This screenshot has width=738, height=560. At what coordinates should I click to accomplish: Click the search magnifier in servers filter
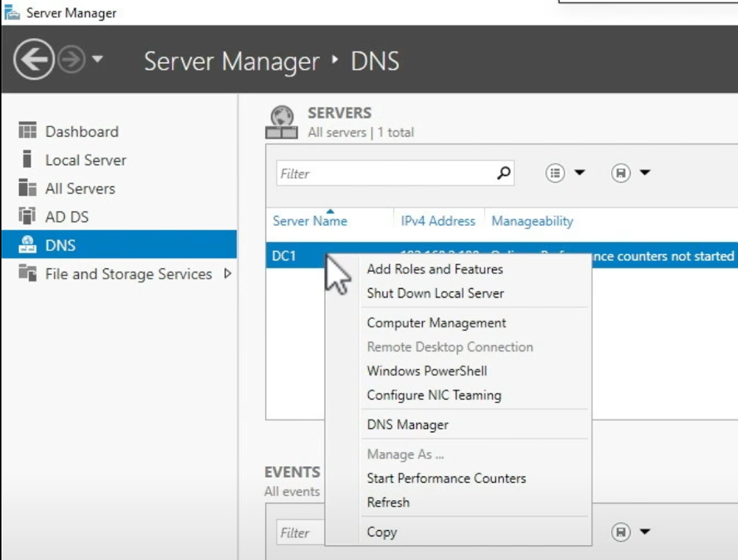(503, 174)
